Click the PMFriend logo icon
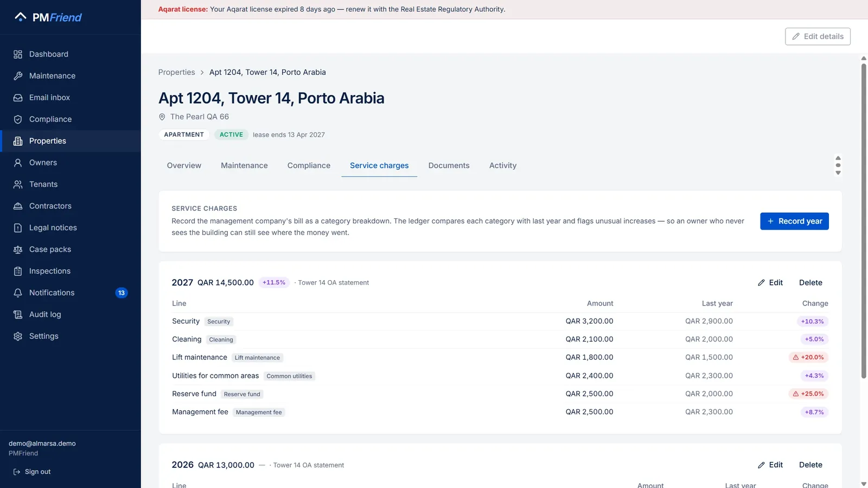868x488 pixels. (x=20, y=17)
